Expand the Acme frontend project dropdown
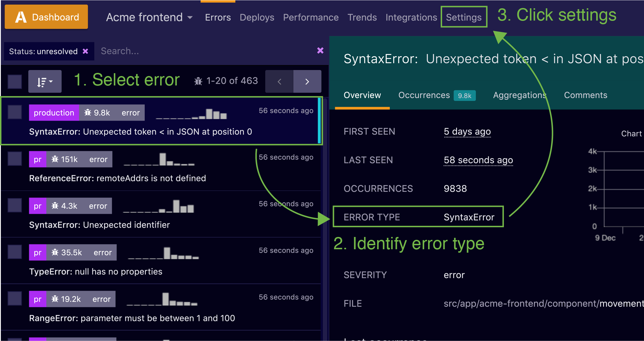Image resolution: width=644 pixels, height=341 pixels. (149, 17)
